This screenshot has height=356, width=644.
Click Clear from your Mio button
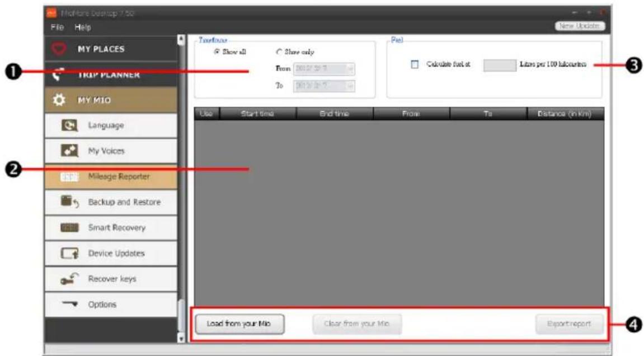tap(356, 324)
